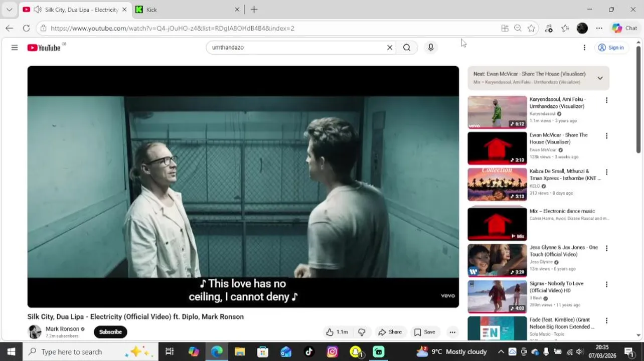Play Sigma Nobody To Love thumbnail
The width and height of the screenshot is (644, 361).
point(497,297)
